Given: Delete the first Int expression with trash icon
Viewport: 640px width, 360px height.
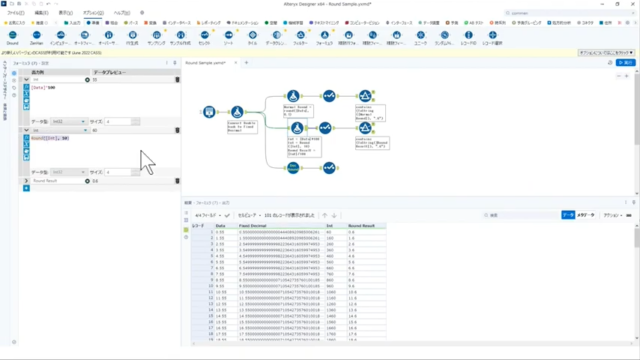Looking at the screenshot, I should [x=177, y=80].
